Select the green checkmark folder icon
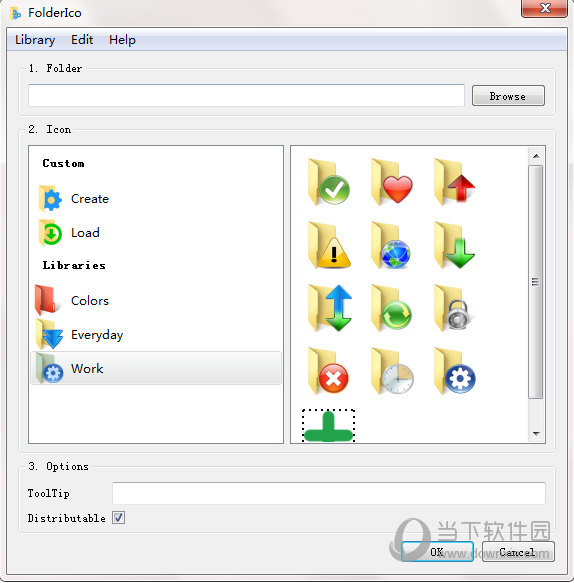 (x=329, y=182)
